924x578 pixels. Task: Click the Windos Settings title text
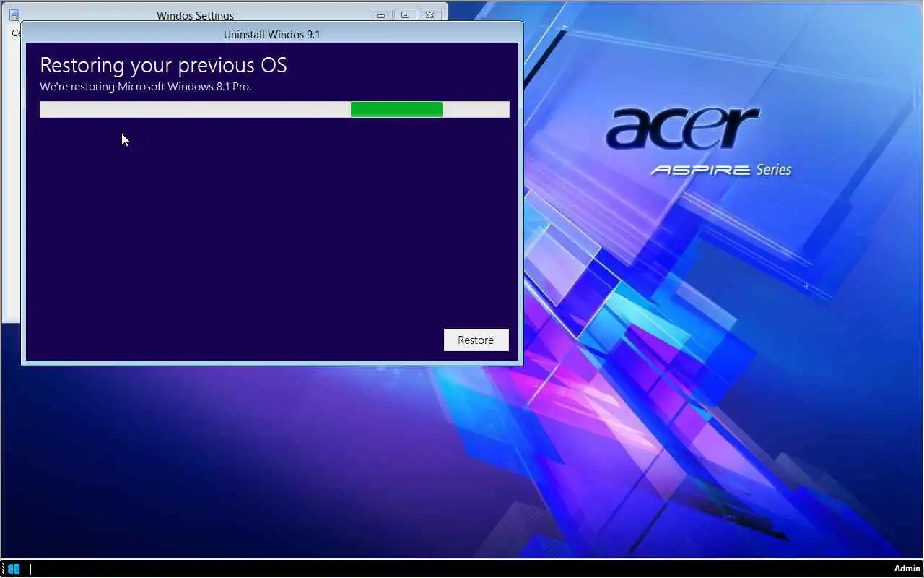point(195,15)
